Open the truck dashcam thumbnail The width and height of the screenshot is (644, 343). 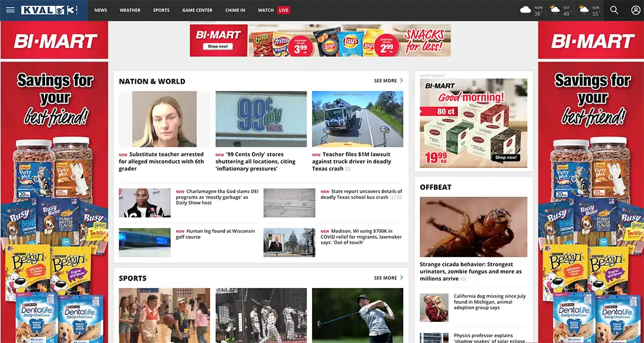(x=358, y=119)
